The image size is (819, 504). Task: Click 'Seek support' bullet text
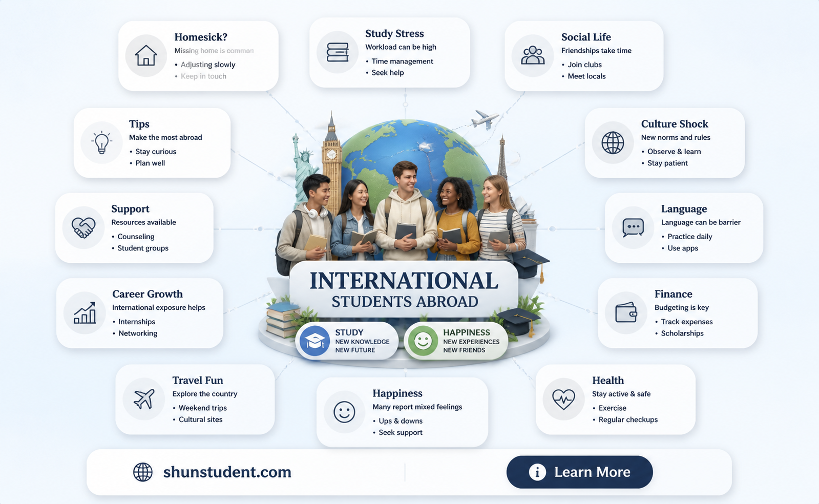tap(401, 432)
